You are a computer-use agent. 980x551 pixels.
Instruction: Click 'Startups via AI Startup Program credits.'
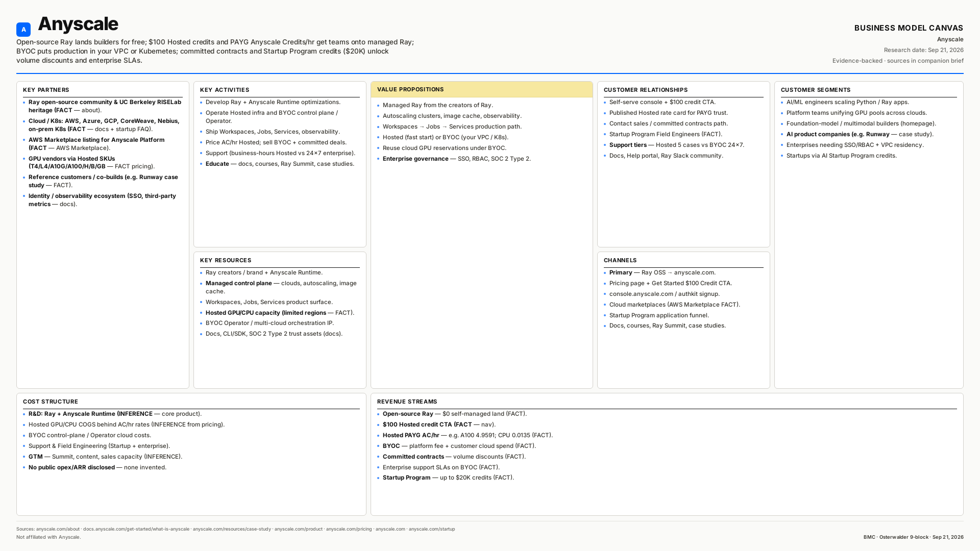(842, 156)
